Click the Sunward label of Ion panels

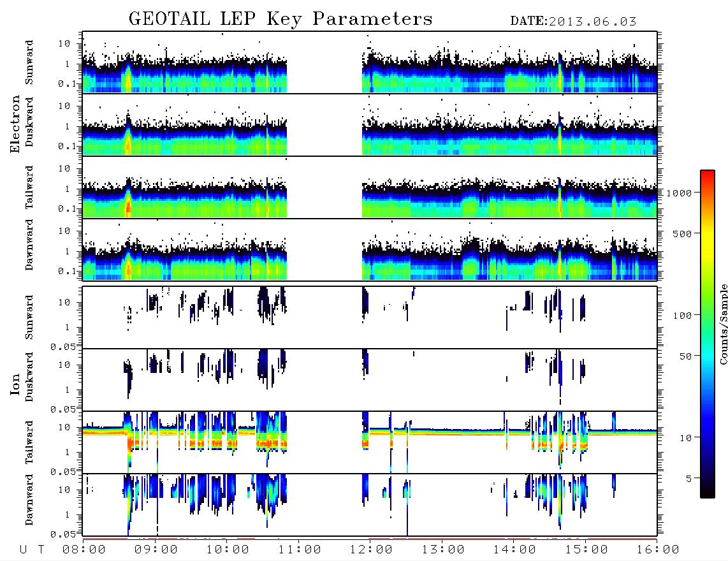point(29,317)
